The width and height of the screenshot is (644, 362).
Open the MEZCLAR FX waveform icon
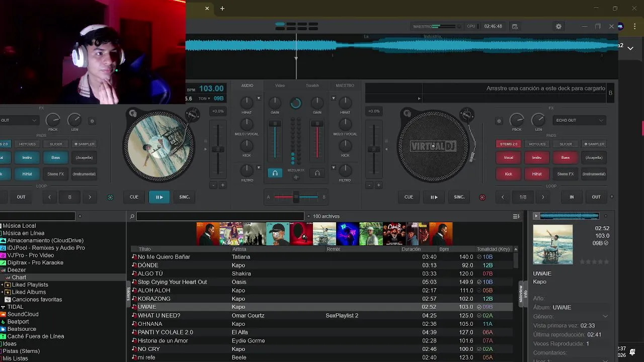[x=296, y=177]
